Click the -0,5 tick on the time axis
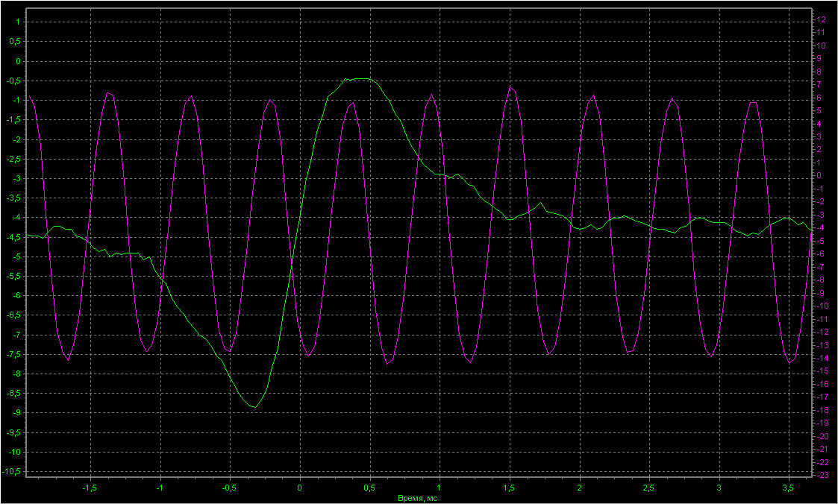The image size is (838, 504). [229, 488]
